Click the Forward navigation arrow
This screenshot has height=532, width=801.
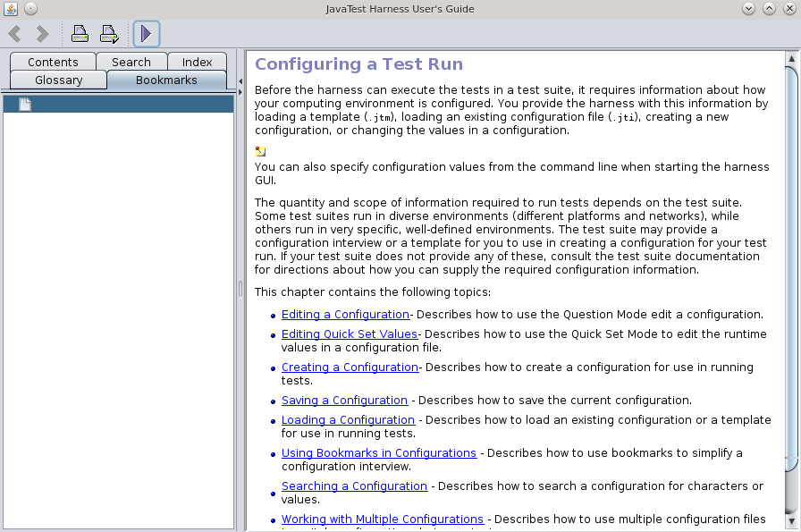point(42,34)
